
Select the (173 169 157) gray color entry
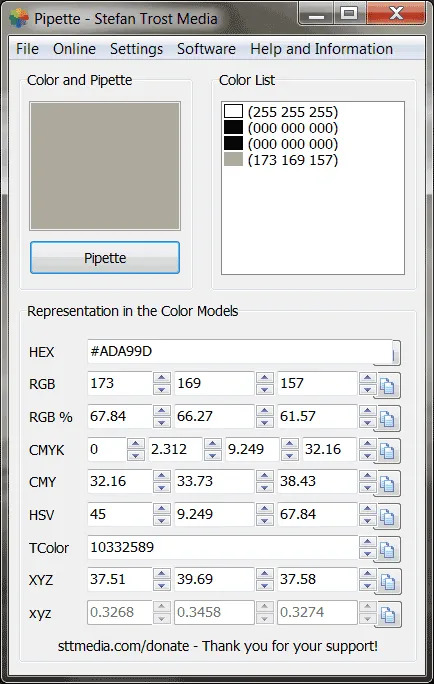pyautogui.click(x=281, y=160)
